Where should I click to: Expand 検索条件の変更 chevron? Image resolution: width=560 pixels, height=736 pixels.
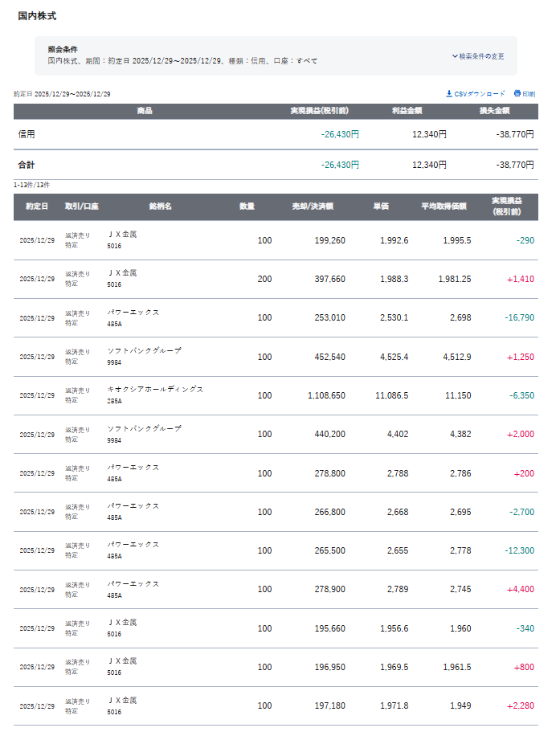point(455,56)
